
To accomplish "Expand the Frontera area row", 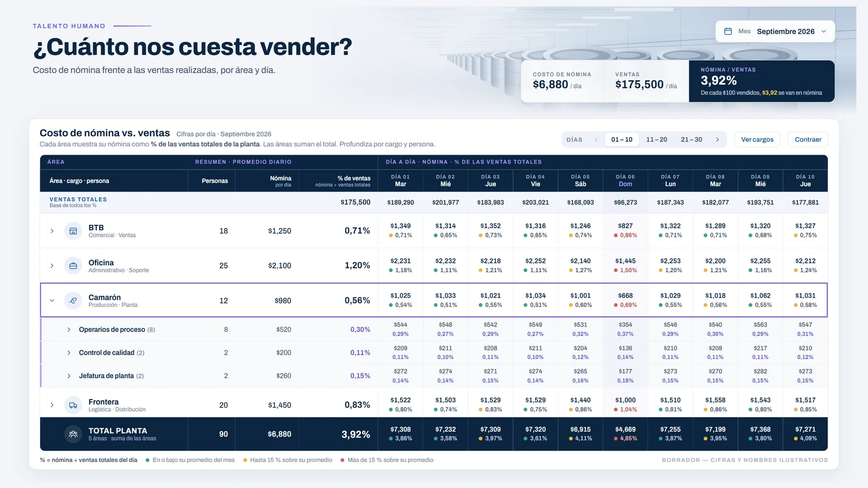I will point(52,405).
